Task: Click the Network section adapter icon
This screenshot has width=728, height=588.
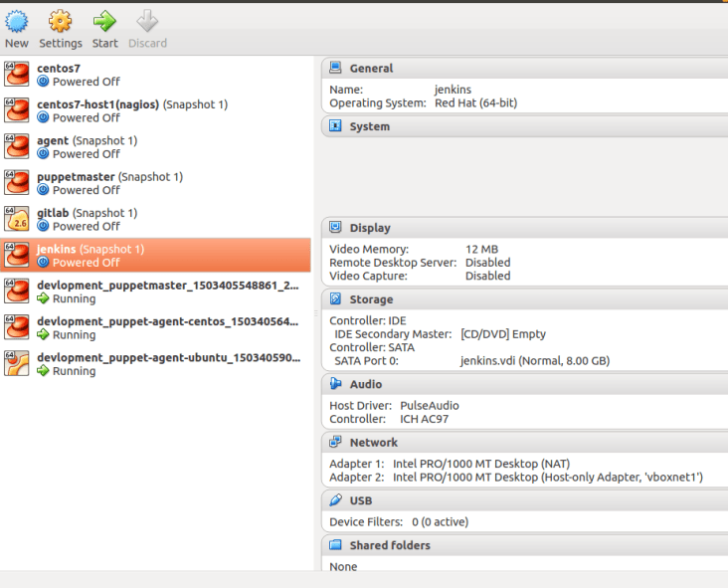Action: 335,442
